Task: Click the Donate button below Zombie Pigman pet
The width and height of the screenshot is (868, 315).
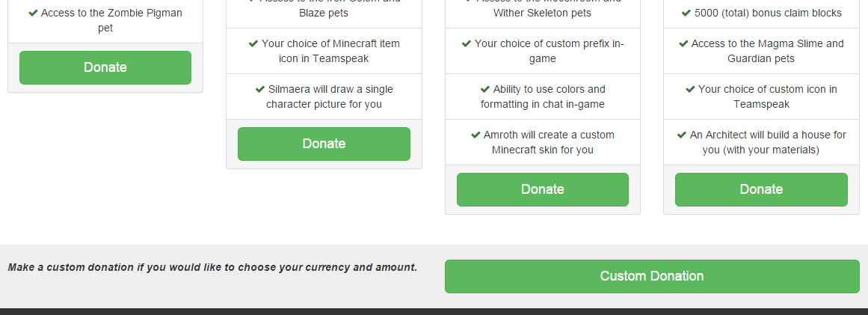Action: pos(105,67)
